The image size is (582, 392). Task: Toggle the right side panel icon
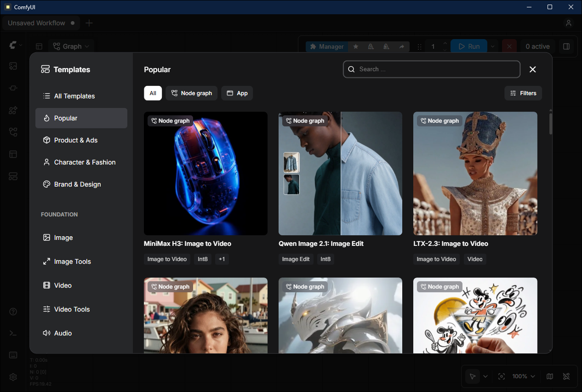[566, 46]
